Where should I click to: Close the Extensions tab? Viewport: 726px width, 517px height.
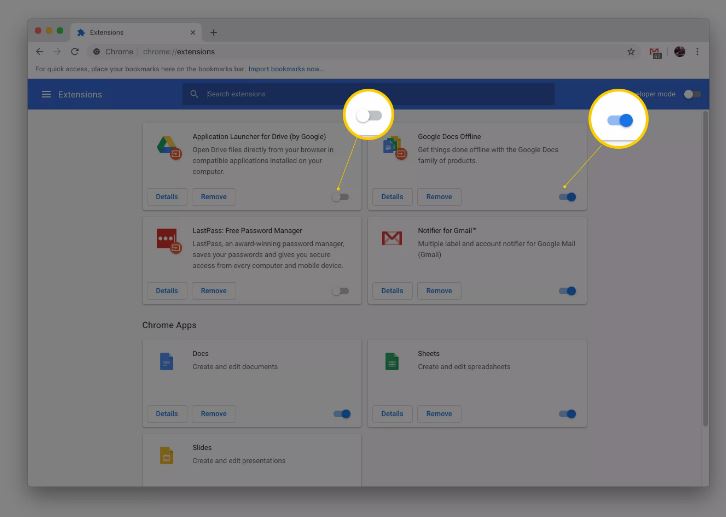click(x=193, y=32)
